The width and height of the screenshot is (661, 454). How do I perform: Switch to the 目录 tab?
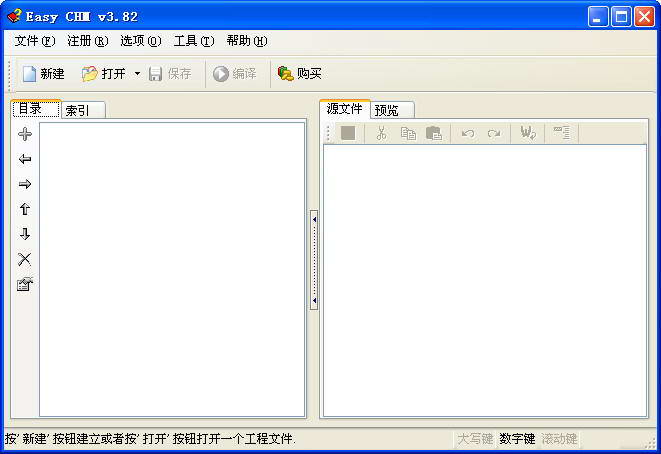pyautogui.click(x=36, y=109)
